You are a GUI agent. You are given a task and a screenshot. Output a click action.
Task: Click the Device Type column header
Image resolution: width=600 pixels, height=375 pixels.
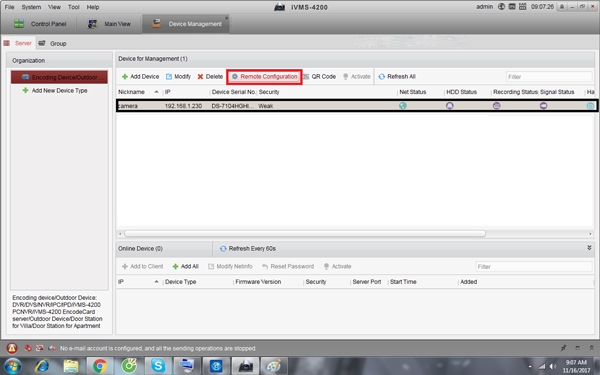pyautogui.click(x=180, y=282)
